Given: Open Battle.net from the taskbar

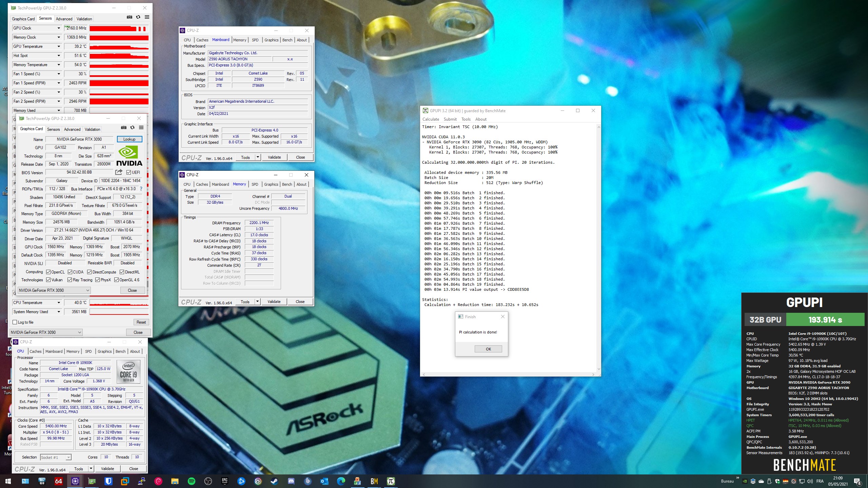Looking at the screenshot, I should (241, 481).
